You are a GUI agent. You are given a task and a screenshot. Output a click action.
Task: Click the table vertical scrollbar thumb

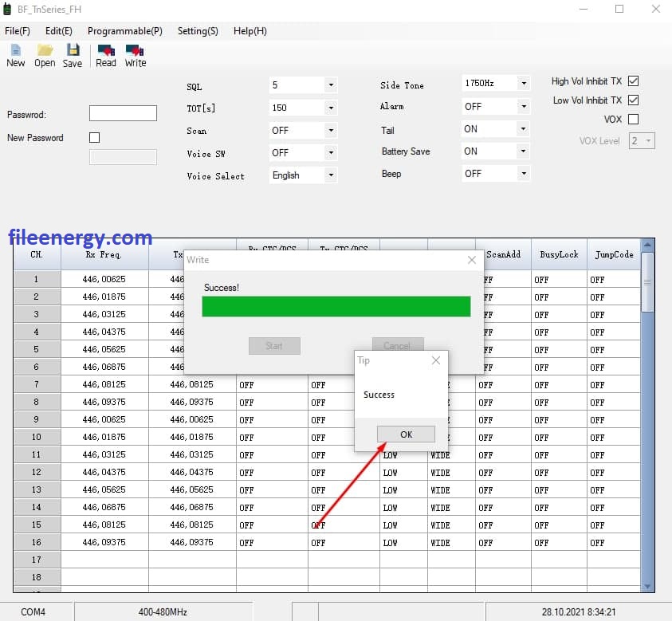pos(647,282)
